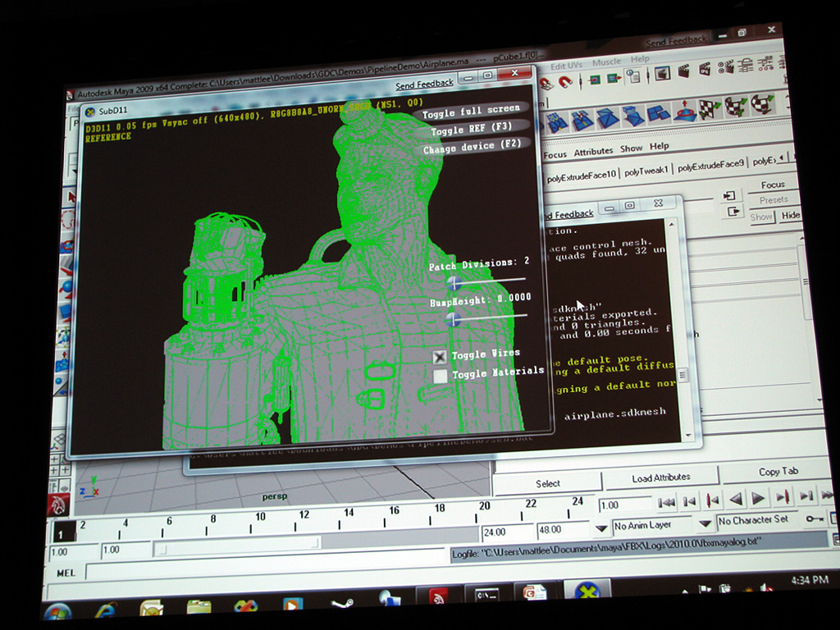Toggle the Wires checkbox in SubD11

[x=440, y=357]
